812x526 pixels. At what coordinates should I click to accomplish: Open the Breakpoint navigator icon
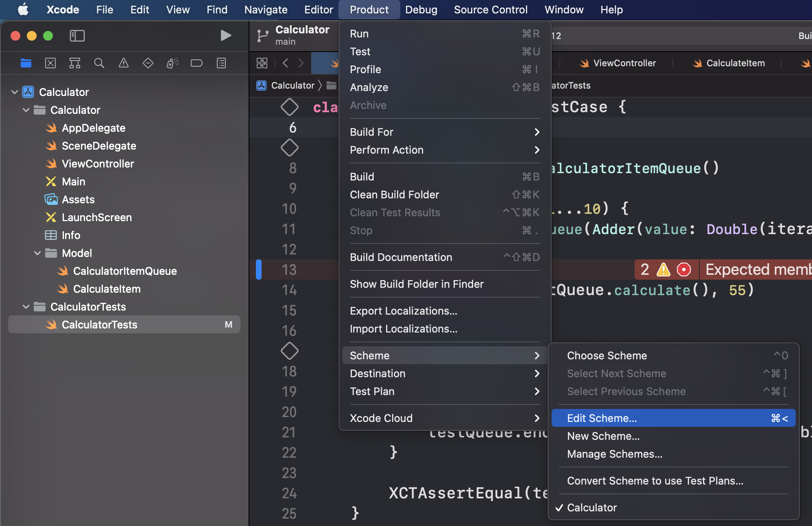click(x=197, y=63)
